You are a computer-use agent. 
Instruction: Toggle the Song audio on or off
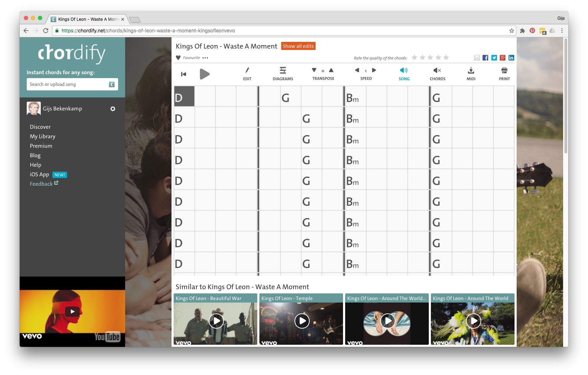click(x=404, y=74)
